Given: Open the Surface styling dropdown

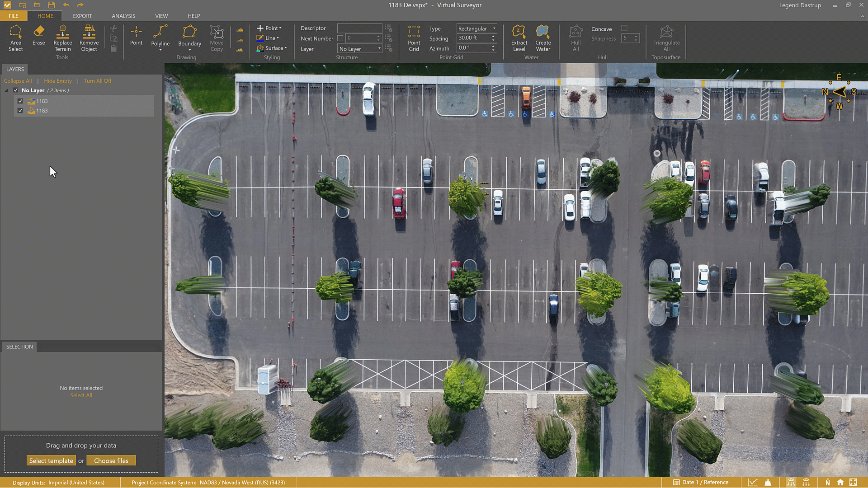Looking at the screenshot, I should click(275, 48).
